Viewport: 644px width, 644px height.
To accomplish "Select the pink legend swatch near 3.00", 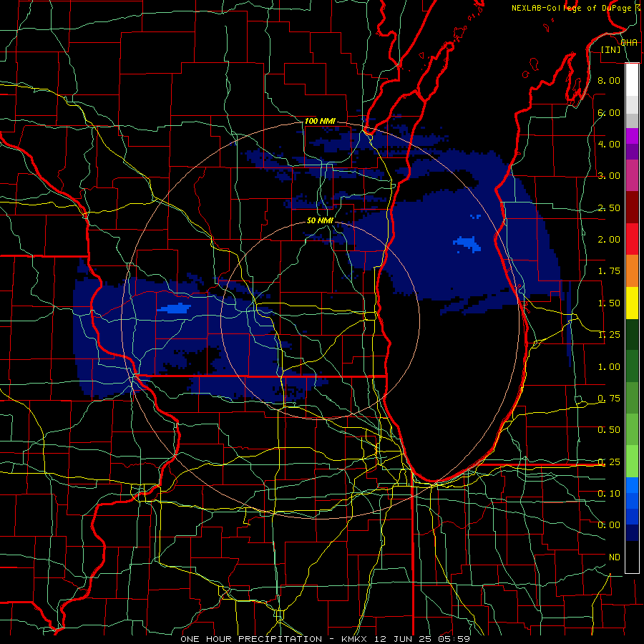I will (632, 176).
